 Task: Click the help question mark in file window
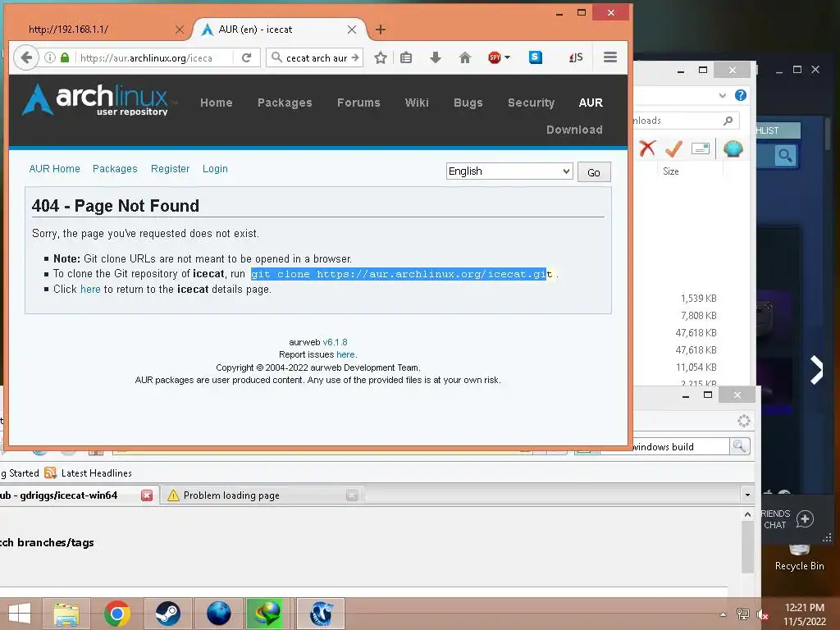click(x=741, y=95)
